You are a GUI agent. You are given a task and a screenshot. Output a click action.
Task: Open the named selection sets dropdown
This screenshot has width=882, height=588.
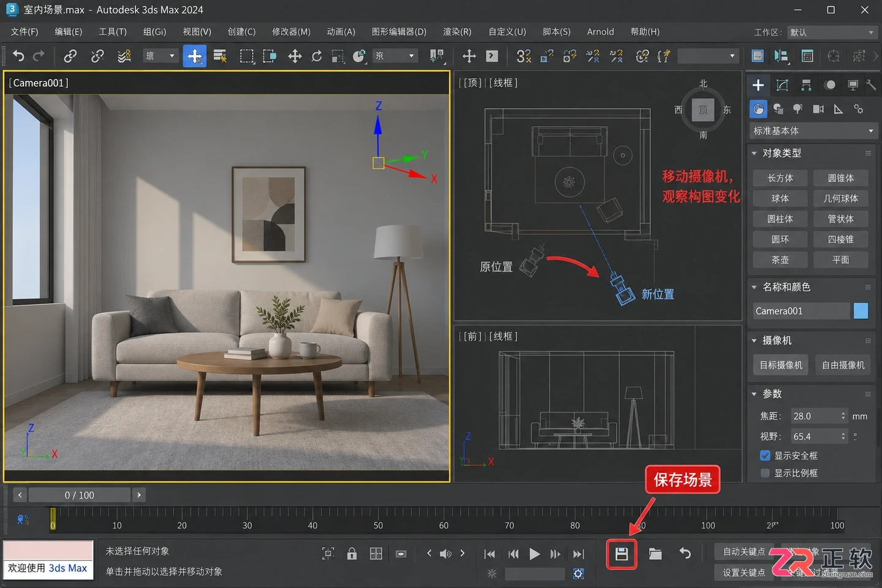[708, 56]
